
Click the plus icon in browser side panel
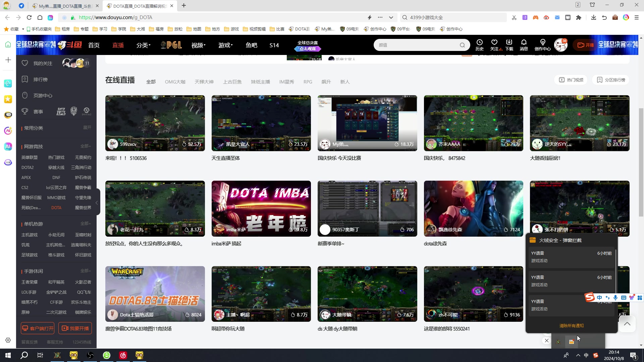point(8,60)
